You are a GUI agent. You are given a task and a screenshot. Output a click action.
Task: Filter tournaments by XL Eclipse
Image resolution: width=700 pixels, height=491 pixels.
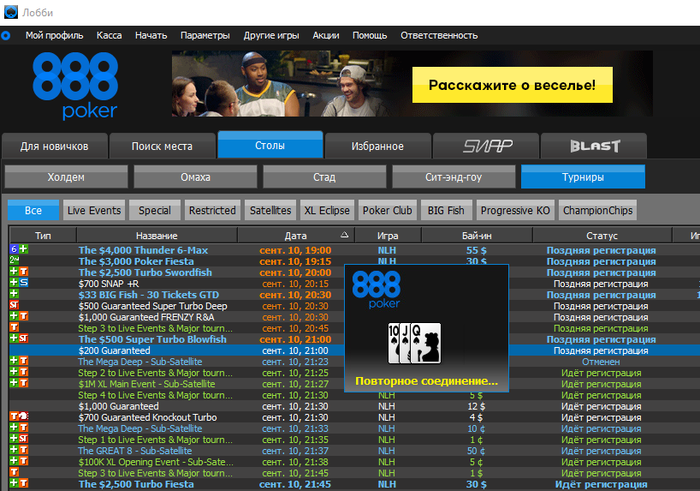[327, 210]
